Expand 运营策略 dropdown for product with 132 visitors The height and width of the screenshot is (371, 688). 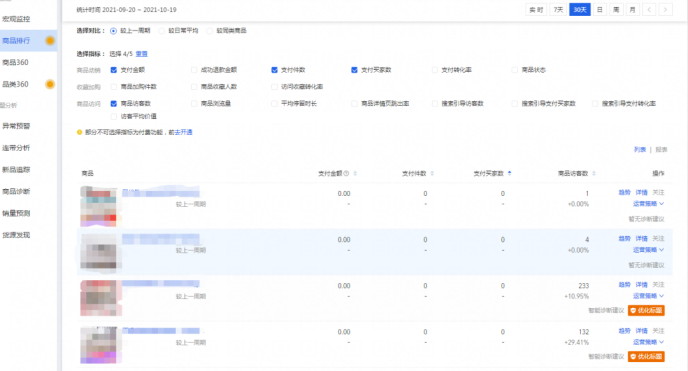tap(648, 342)
